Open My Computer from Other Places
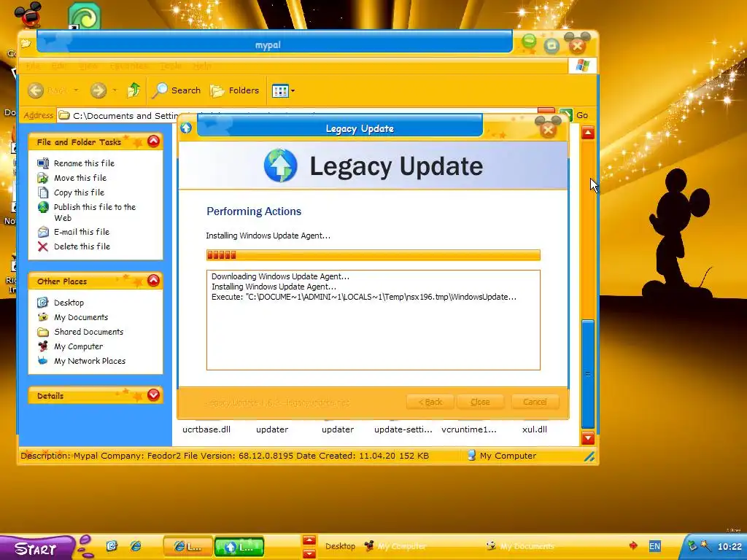The height and width of the screenshot is (560, 747). (78, 346)
